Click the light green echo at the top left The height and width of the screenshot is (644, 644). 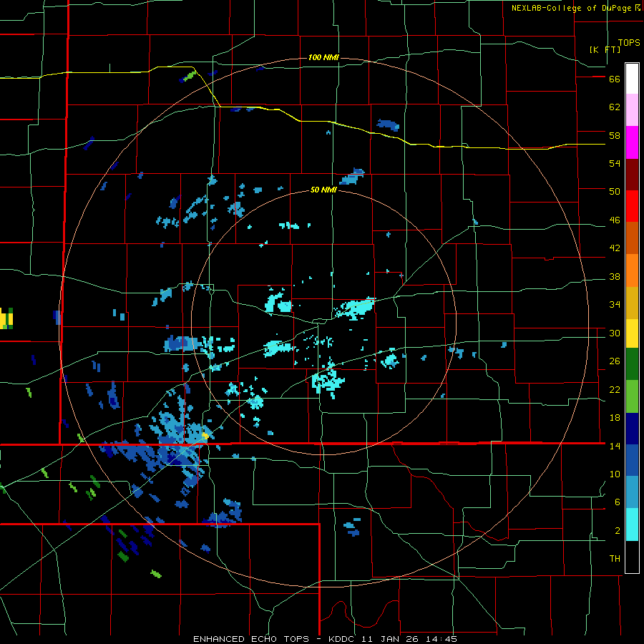click(x=190, y=76)
